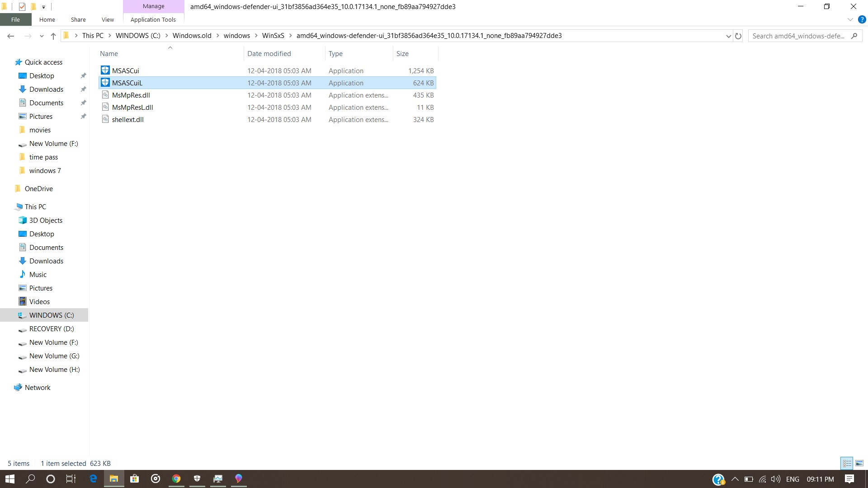
Task: Open taskbar search magnifier
Action: click(30, 479)
